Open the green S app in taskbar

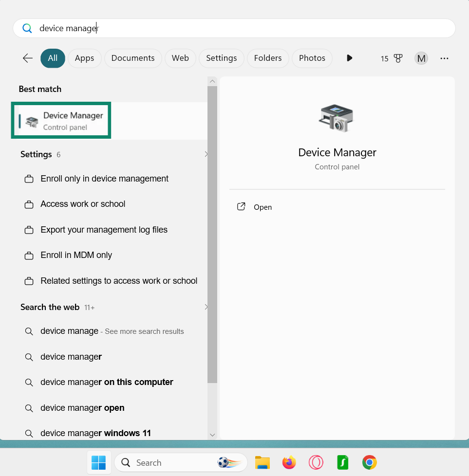coord(343,463)
